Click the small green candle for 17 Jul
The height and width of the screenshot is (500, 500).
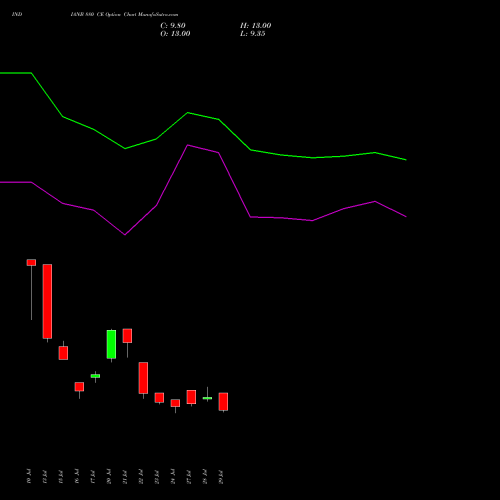coord(95,376)
